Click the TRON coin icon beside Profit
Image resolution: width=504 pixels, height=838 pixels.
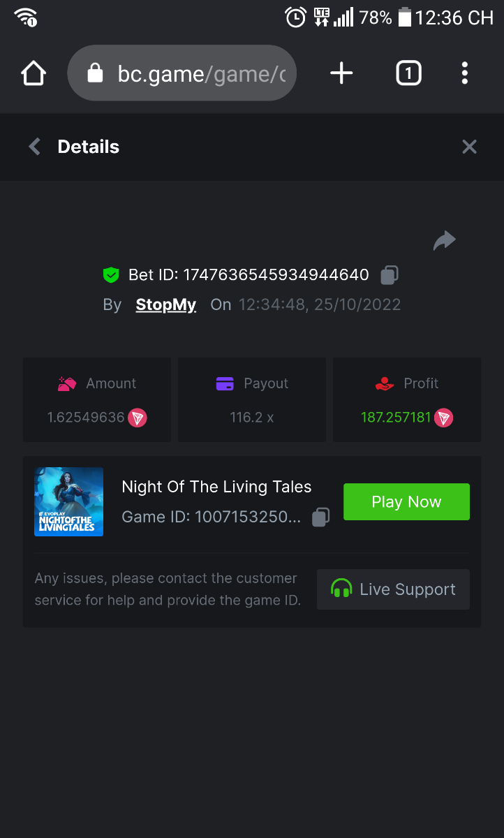pos(444,418)
